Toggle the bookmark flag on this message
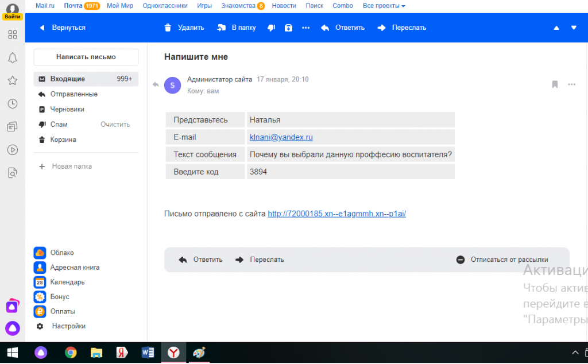Screen dimensions: 588x364 click(x=555, y=84)
